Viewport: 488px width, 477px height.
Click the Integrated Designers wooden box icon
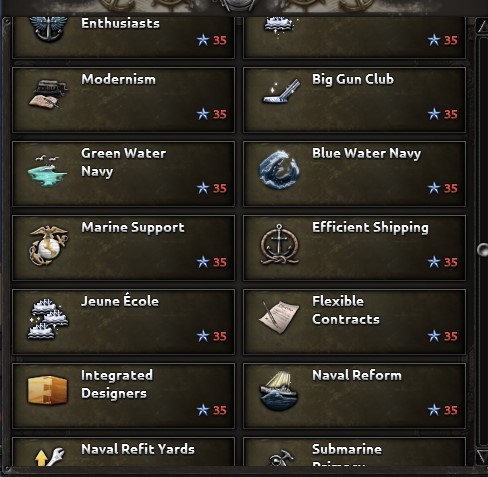click(x=47, y=390)
